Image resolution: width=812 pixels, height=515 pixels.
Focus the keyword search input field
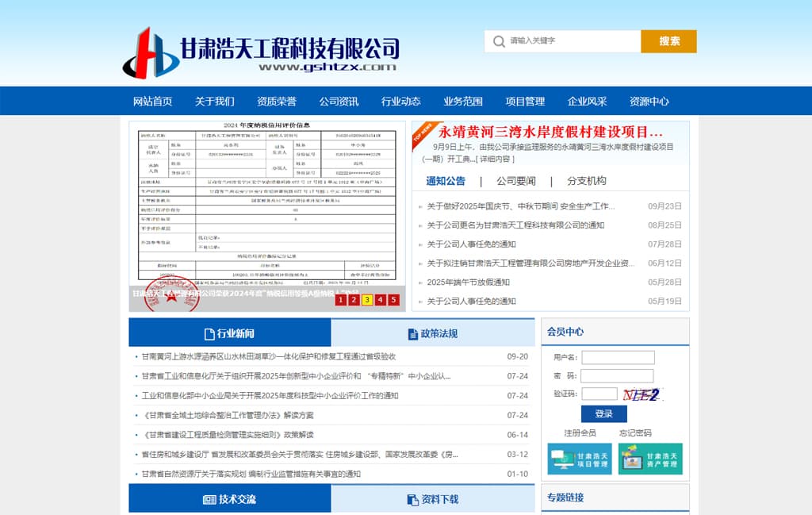(x=563, y=41)
